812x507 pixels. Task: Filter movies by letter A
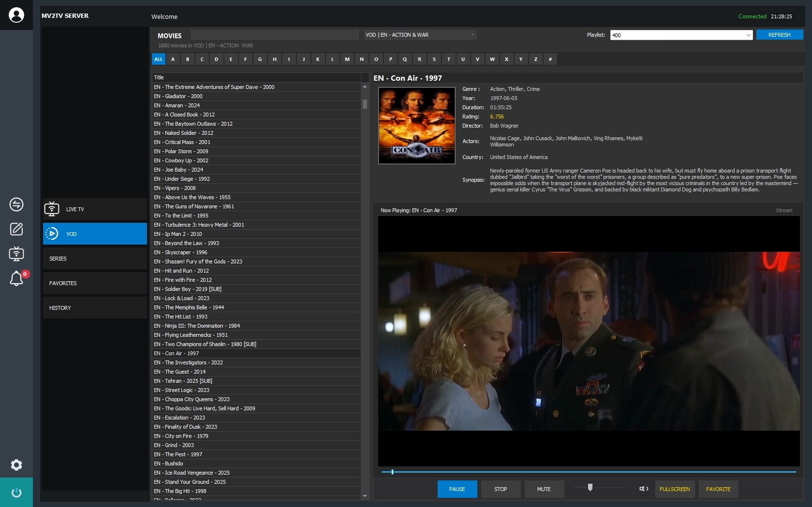tap(173, 59)
